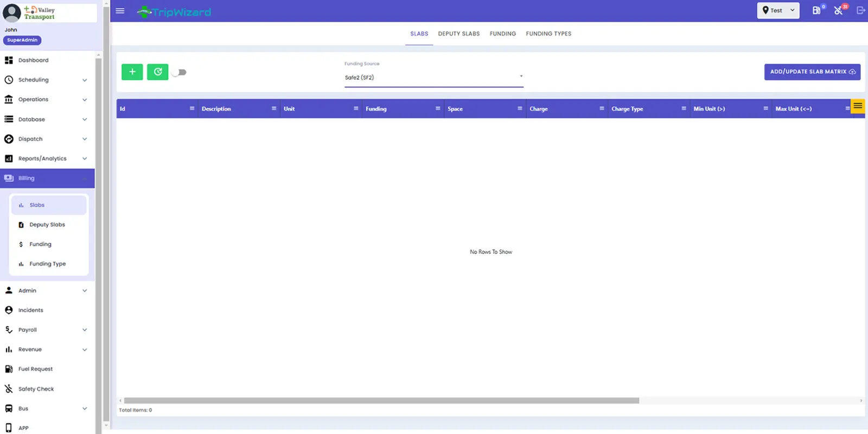Click the green refresh icon button

click(157, 72)
